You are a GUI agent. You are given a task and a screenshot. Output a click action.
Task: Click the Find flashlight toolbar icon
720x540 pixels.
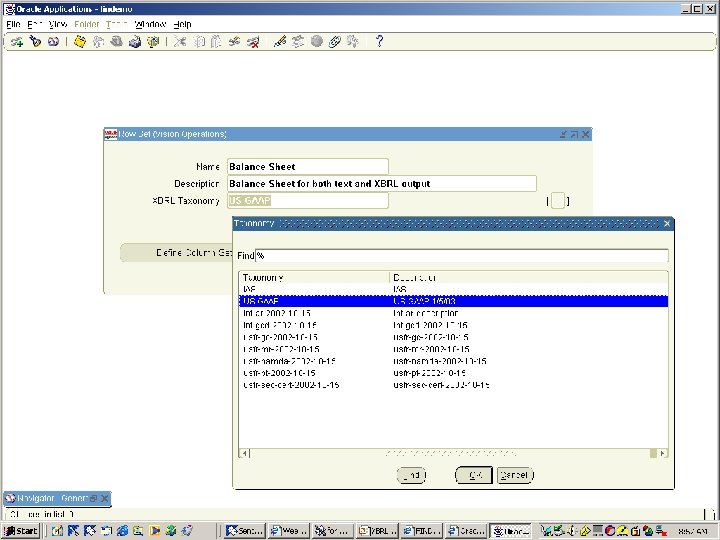pyautogui.click(x=35, y=42)
